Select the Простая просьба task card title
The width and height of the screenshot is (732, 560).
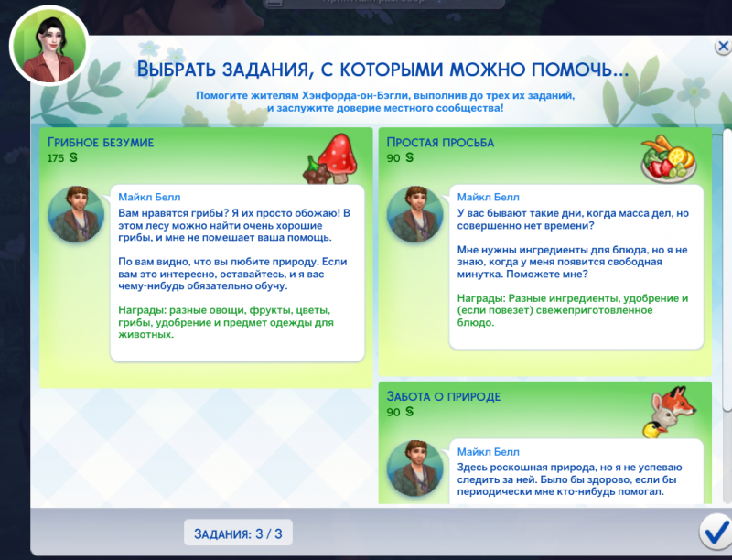tap(440, 143)
